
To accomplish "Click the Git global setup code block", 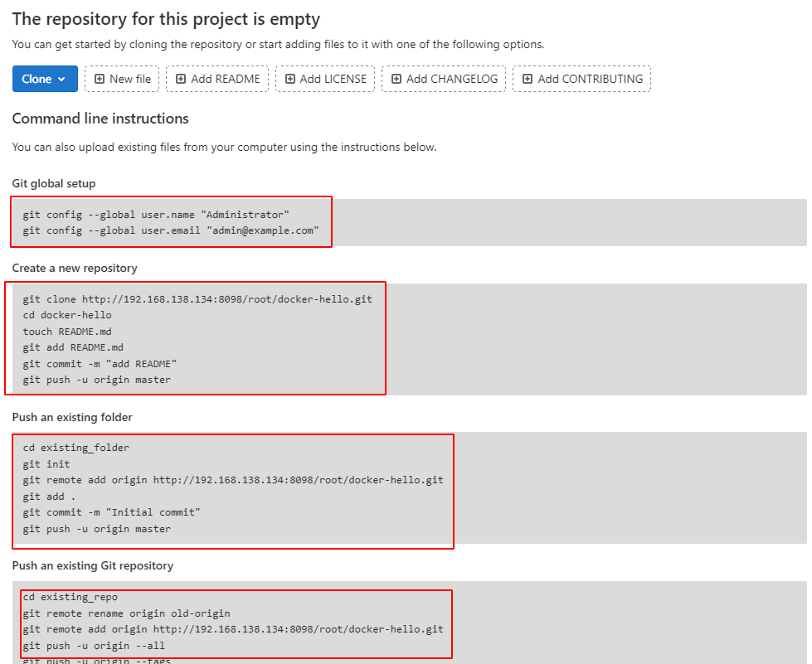I will [x=171, y=222].
